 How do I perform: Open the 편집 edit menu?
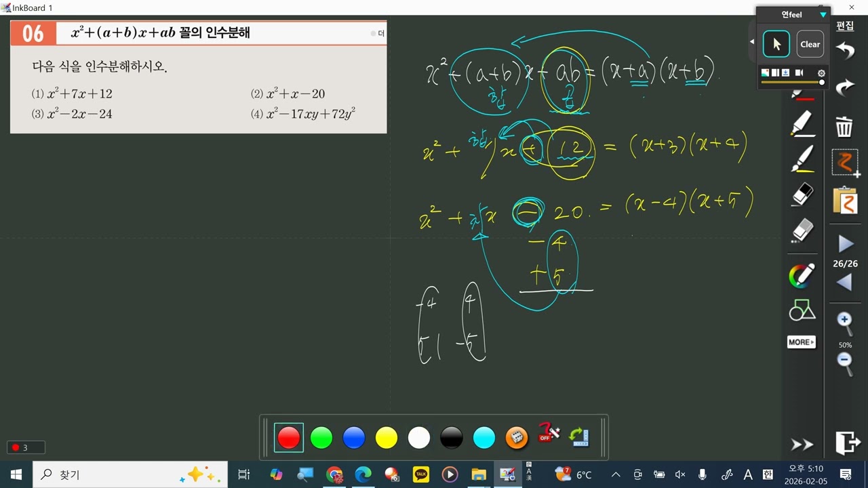point(845,26)
